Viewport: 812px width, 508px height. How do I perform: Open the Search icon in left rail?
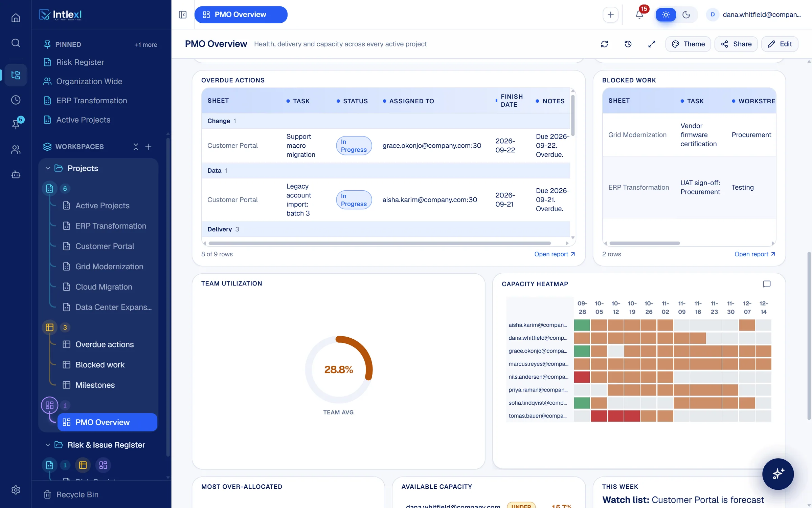click(16, 43)
